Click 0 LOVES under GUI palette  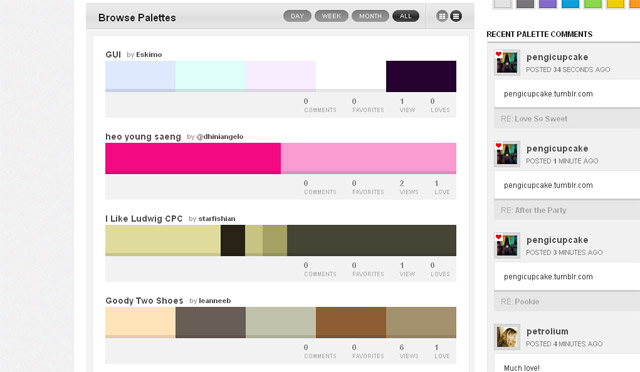tap(440, 105)
